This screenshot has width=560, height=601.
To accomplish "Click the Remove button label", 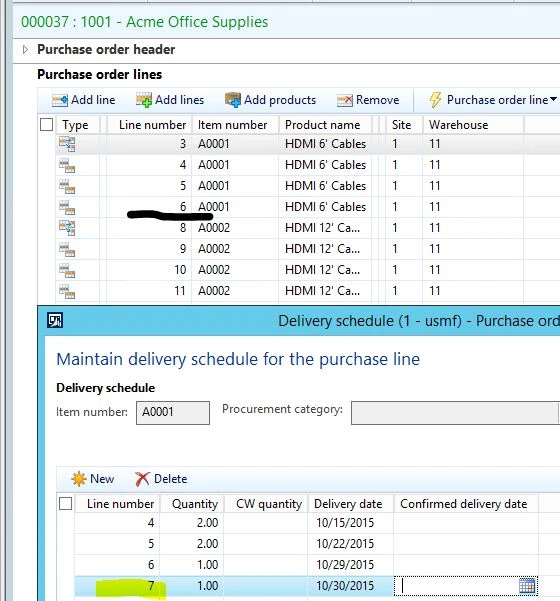I will coord(378,100).
